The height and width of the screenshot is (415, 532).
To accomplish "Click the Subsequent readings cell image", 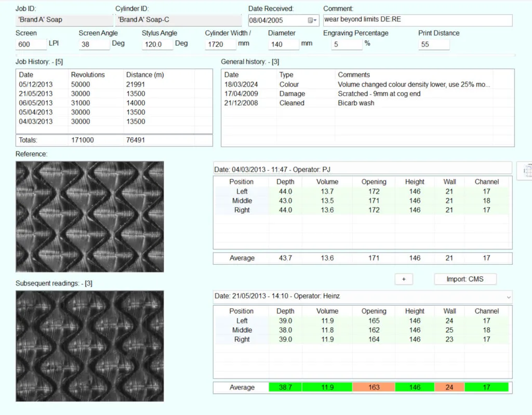I will 89,345.
